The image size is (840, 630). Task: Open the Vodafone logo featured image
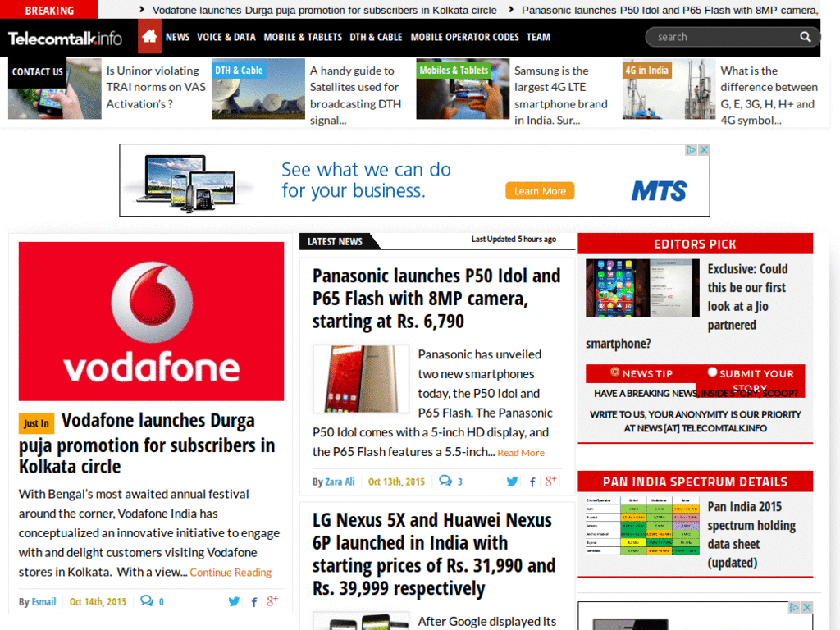[151, 322]
